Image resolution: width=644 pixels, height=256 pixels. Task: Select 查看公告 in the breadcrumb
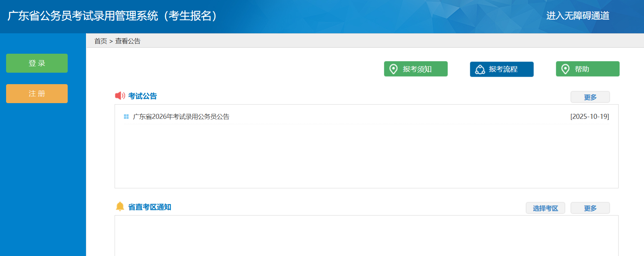pos(128,41)
